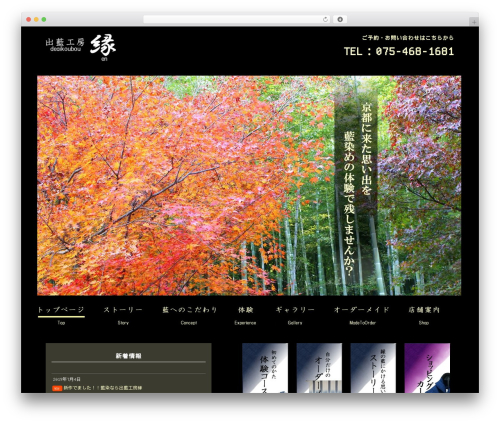Click the TEL 075-468-1681 phone number
The width and height of the screenshot is (500, 423).
[x=399, y=51]
